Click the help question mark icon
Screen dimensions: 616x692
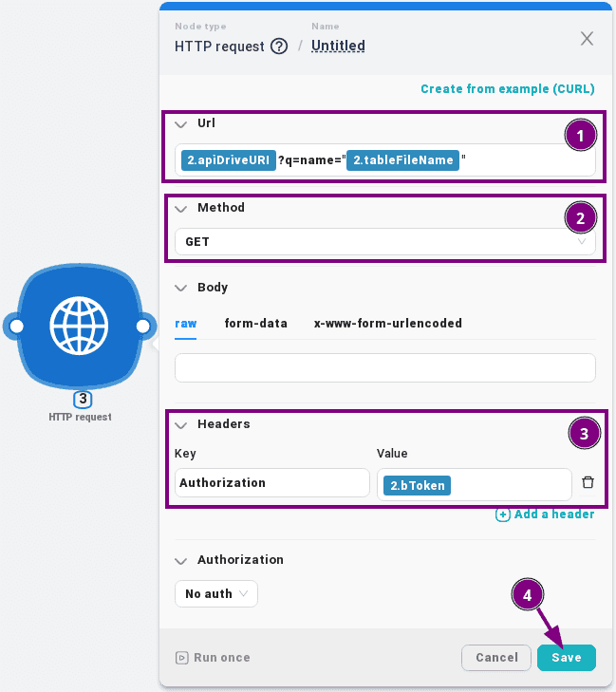(x=279, y=46)
